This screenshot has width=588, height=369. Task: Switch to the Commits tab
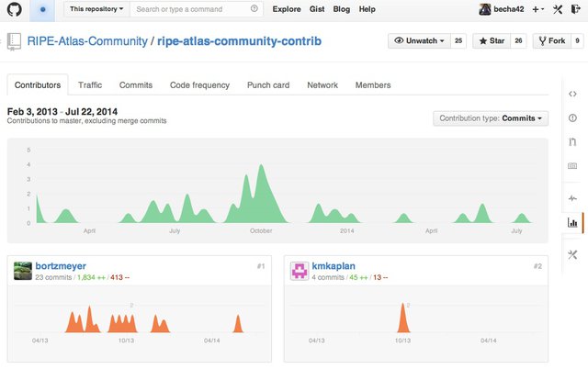(x=136, y=85)
